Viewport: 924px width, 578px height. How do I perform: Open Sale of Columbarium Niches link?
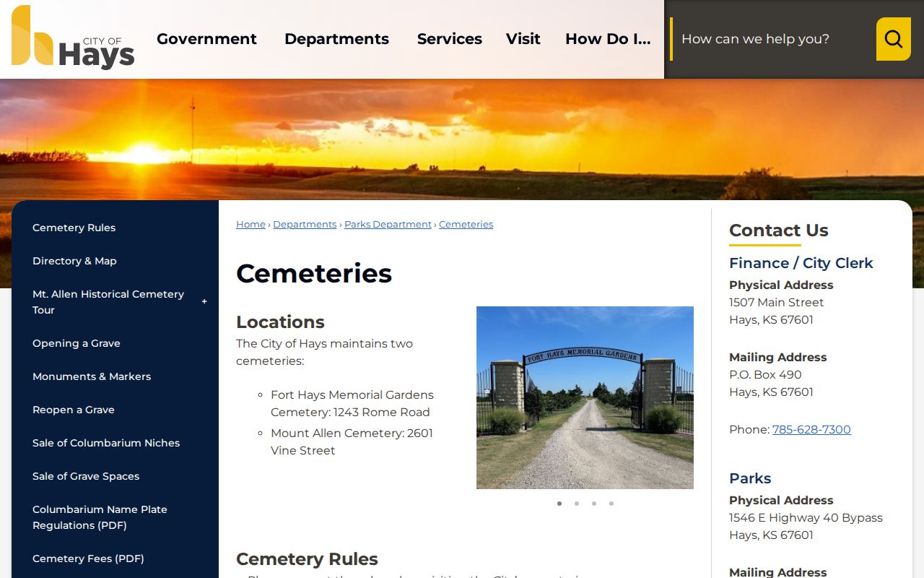click(x=106, y=443)
